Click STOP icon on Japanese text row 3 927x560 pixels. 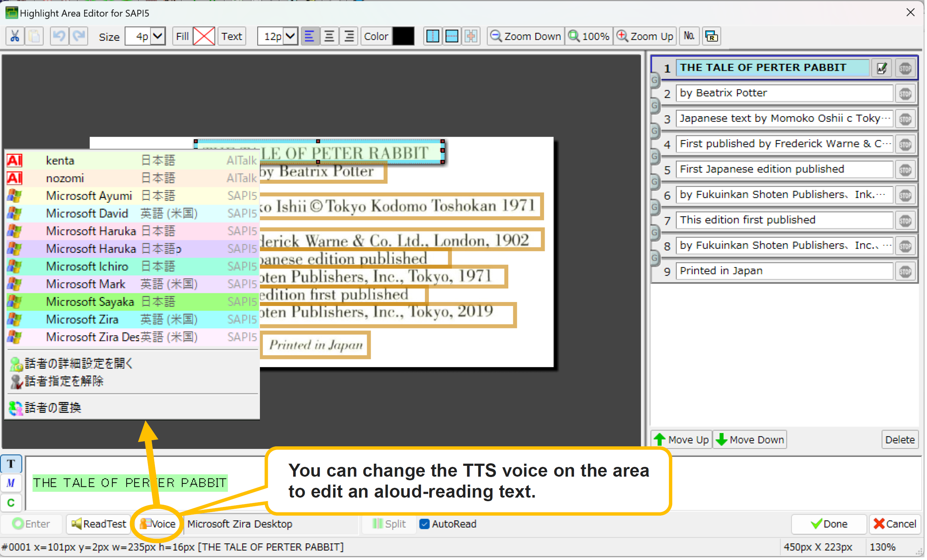(x=906, y=119)
